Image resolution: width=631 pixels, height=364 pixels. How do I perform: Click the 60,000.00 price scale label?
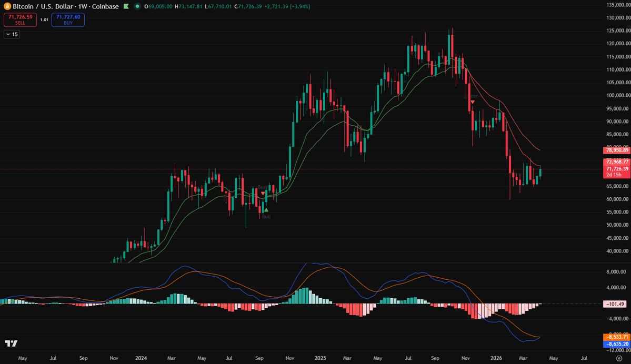[x=618, y=199]
